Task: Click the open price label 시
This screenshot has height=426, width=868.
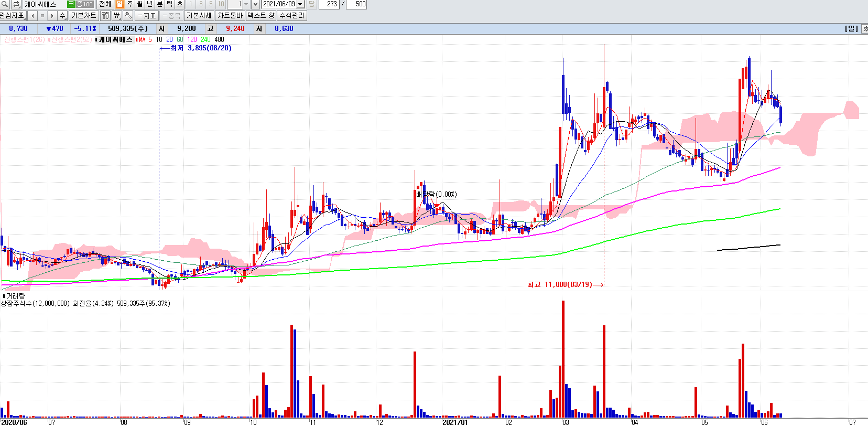Action: tap(162, 29)
